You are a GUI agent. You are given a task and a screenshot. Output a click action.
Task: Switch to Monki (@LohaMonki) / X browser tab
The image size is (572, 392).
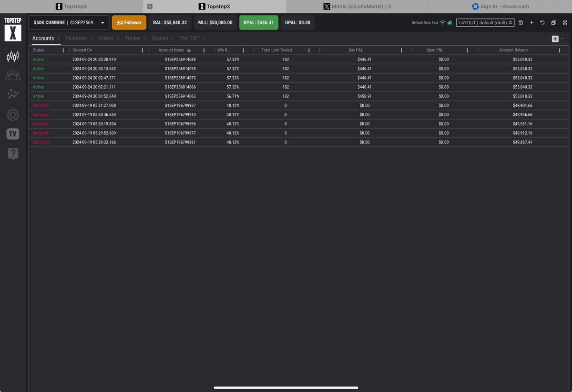click(357, 7)
